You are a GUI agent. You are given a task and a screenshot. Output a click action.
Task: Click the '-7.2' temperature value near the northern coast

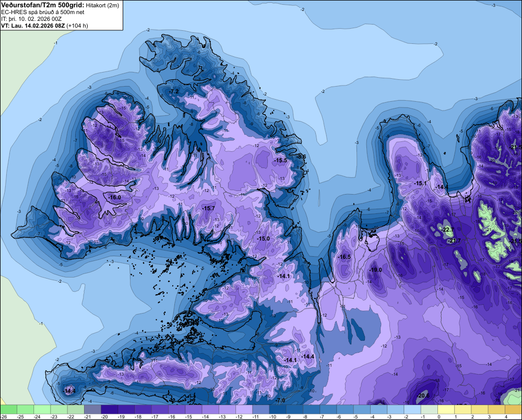[x=174, y=91]
